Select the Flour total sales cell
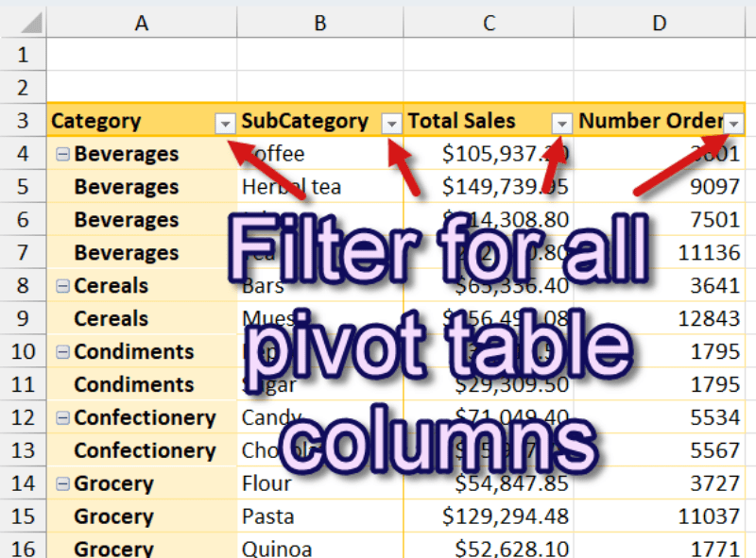This screenshot has height=558, width=756. (489, 483)
